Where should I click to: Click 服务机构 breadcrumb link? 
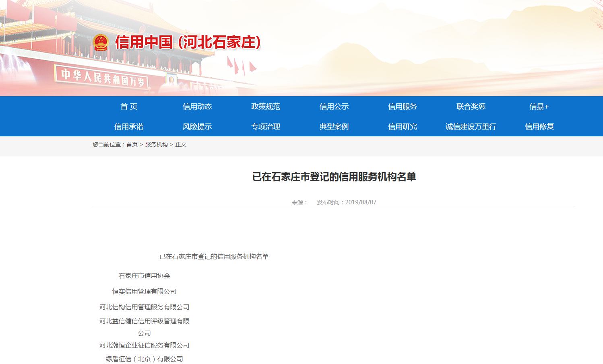tap(157, 144)
